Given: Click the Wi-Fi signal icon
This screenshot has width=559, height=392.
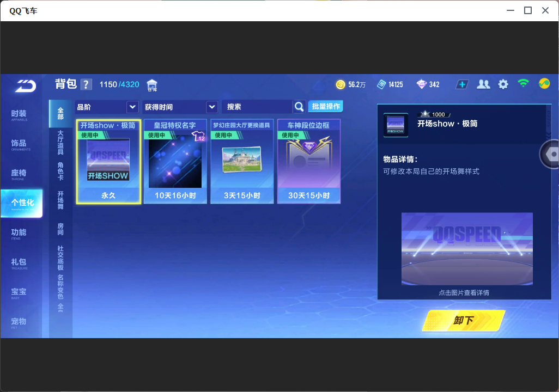Looking at the screenshot, I should (524, 83).
